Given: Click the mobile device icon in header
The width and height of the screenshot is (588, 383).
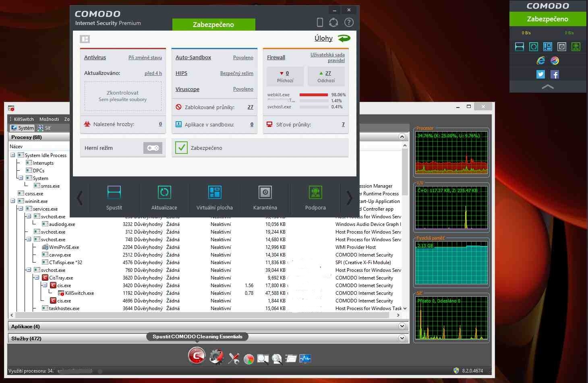Looking at the screenshot, I should coord(320,23).
